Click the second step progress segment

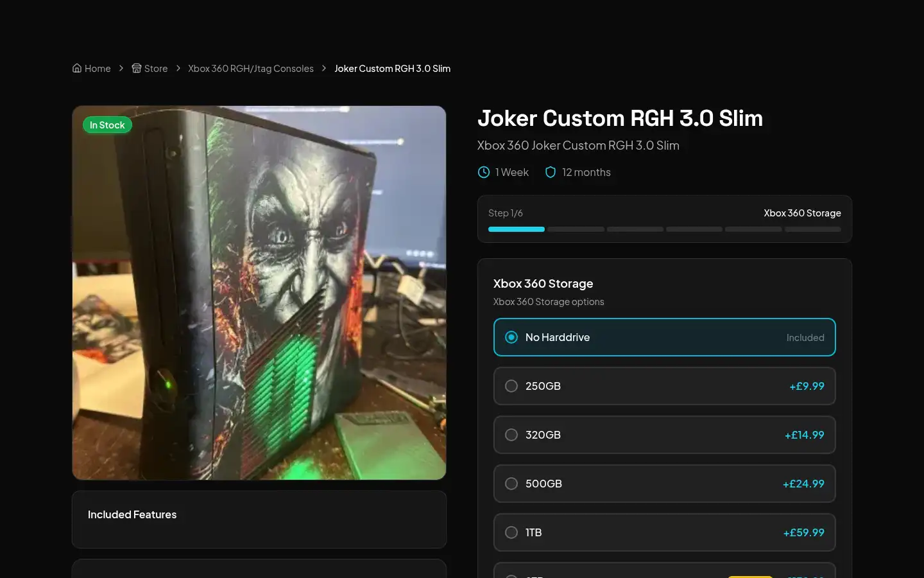576,229
